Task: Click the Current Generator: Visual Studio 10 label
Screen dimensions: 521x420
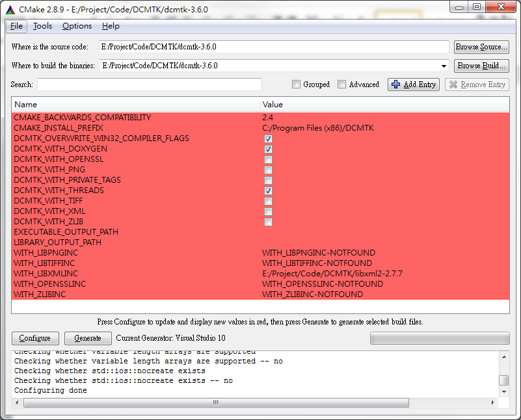Action: tap(171, 338)
